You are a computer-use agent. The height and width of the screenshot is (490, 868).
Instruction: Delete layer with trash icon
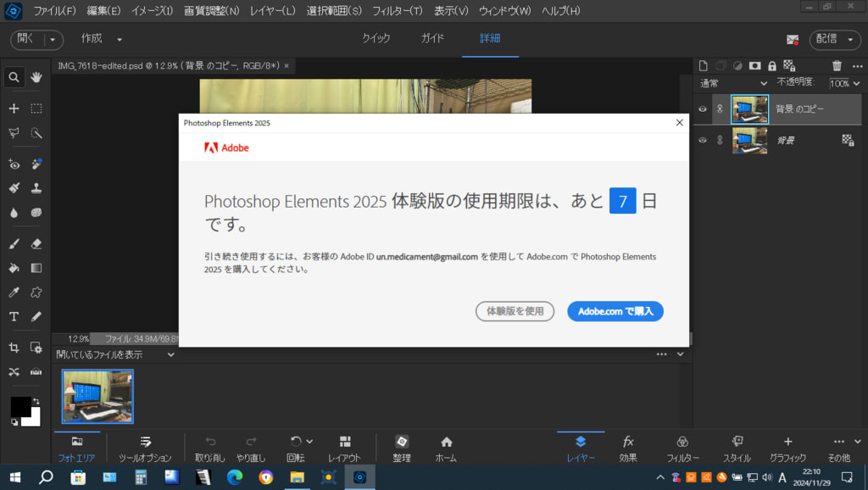837,66
